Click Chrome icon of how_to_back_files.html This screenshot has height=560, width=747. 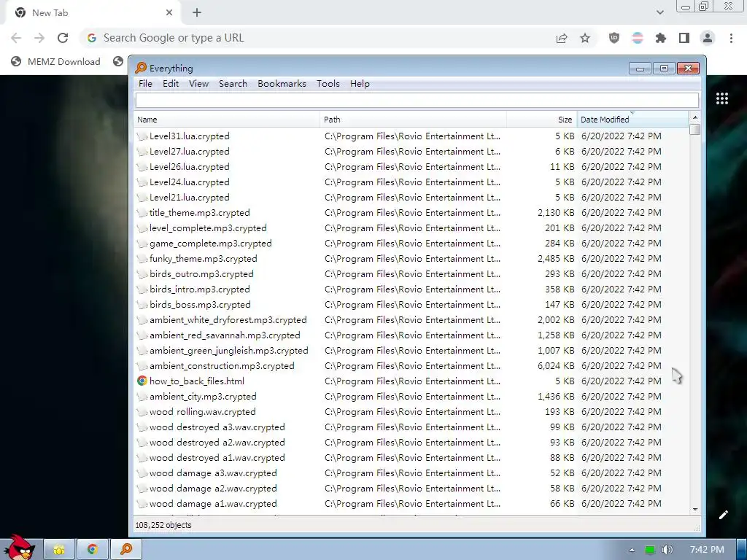point(142,381)
